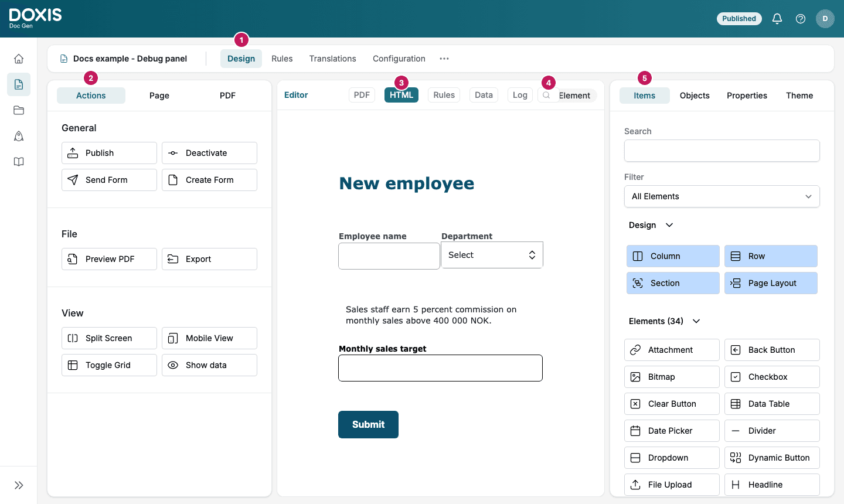
Task: Click the Monthly sales target field
Action: click(440, 368)
